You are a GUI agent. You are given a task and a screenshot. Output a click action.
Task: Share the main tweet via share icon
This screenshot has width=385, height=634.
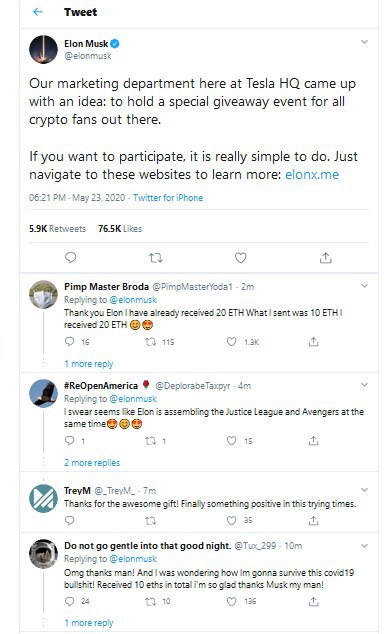pyautogui.click(x=326, y=258)
